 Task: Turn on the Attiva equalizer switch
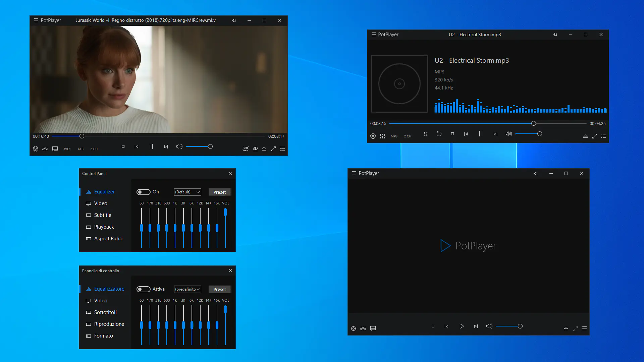[x=143, y=289]
